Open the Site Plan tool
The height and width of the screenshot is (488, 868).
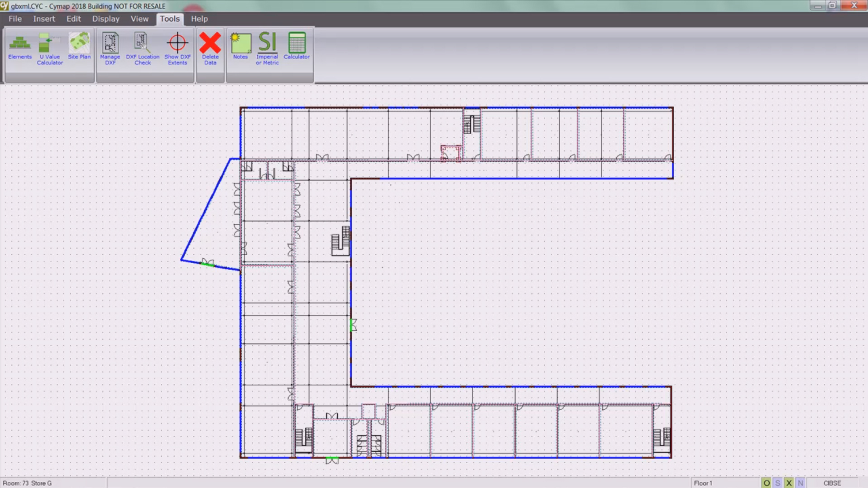(79, 47)
